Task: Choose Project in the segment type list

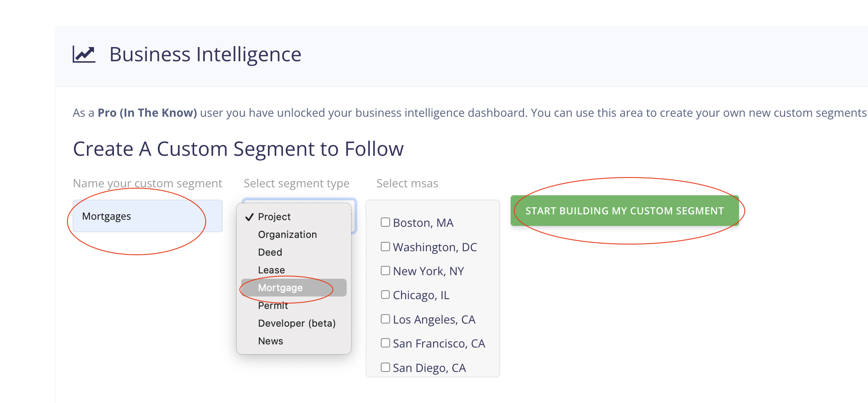Action: pos(274,217)
